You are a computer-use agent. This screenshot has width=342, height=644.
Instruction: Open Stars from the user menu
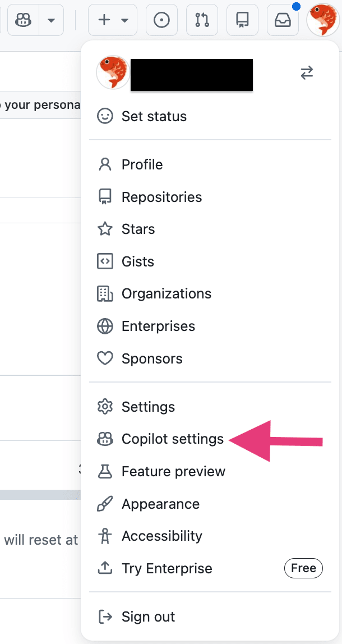tap(138, 229)
